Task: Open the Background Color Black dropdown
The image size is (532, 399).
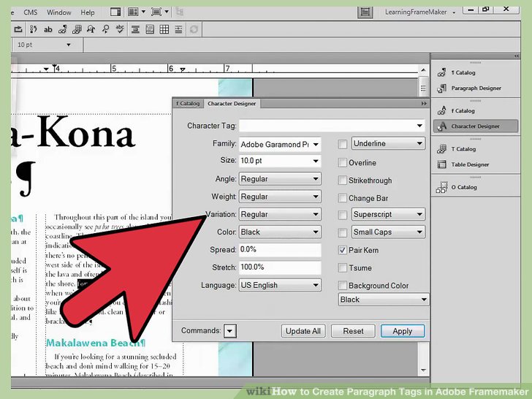Action: 383,300
